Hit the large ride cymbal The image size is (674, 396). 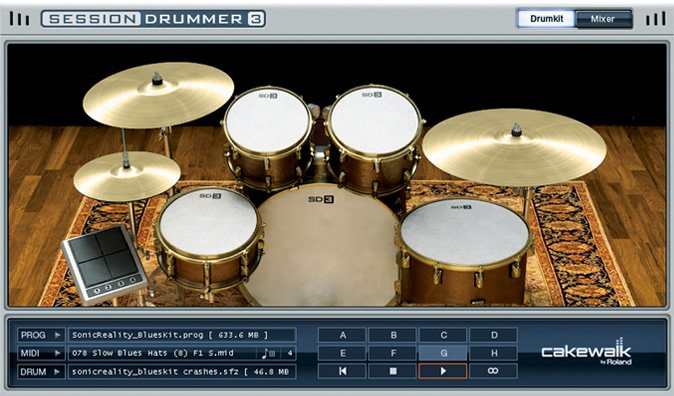(514, 146)
